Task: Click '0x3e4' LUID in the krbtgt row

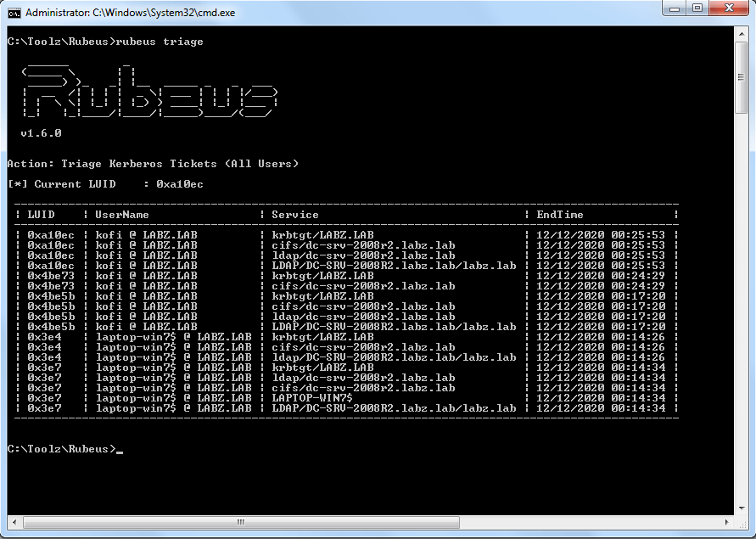Action: (x=44, y=337)
